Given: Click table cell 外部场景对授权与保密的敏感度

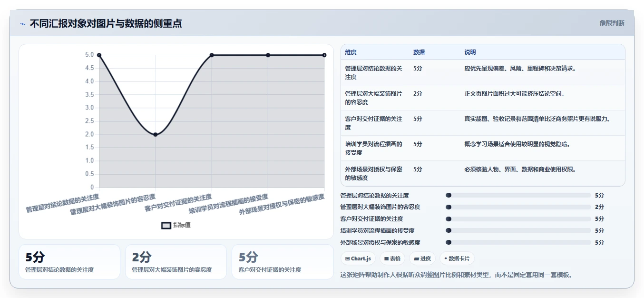Looking at the screenshot, I should (x=374, y=173).
